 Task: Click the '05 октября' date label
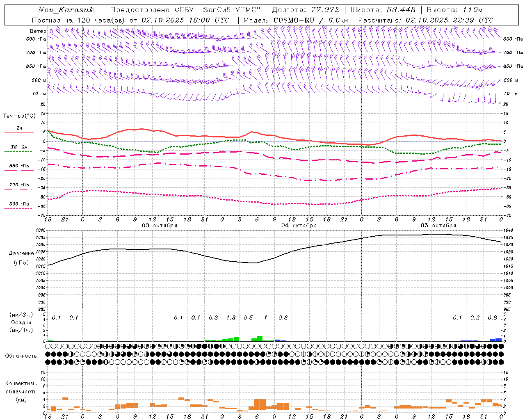(x=438, y=225)
